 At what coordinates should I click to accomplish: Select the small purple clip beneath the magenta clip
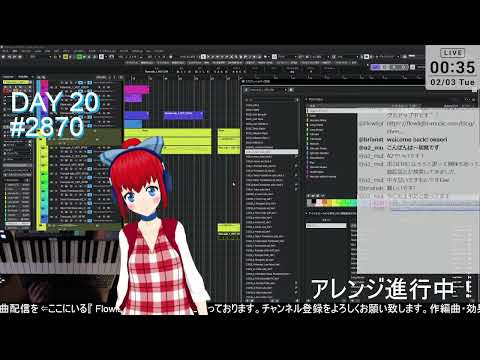[x=133, y=98]
